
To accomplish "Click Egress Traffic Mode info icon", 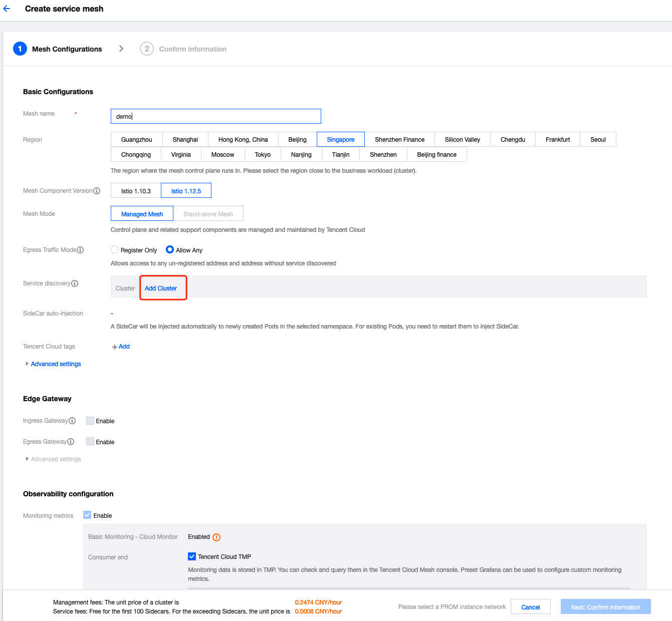I will 80,250.
